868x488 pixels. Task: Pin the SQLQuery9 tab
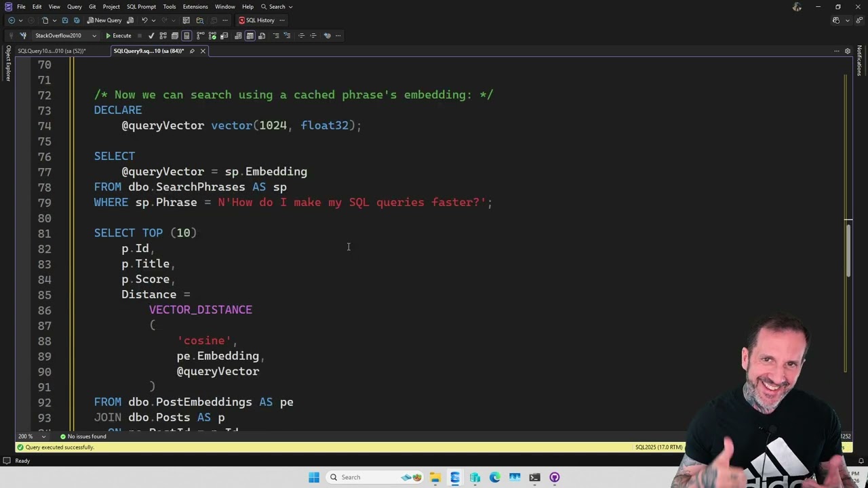point(192,51)
